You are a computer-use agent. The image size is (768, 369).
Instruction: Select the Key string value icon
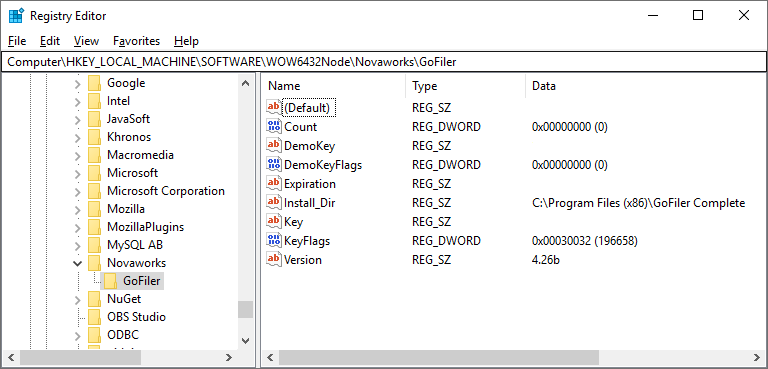pyautogui.click(x=274, y=221)
